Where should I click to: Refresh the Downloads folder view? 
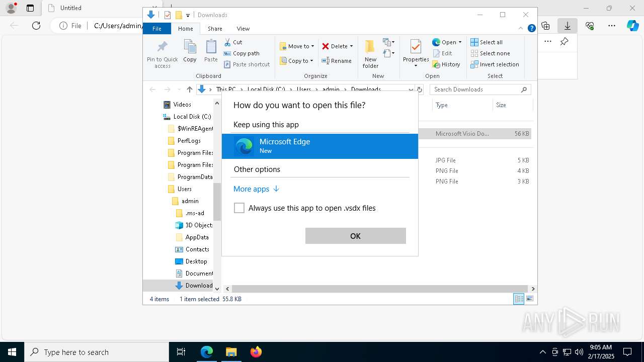[x=419, y=89]
